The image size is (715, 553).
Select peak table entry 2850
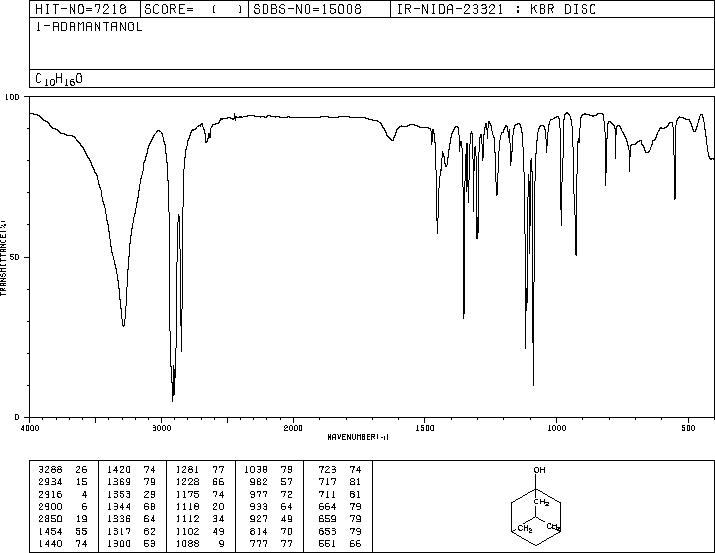(63, 519)
